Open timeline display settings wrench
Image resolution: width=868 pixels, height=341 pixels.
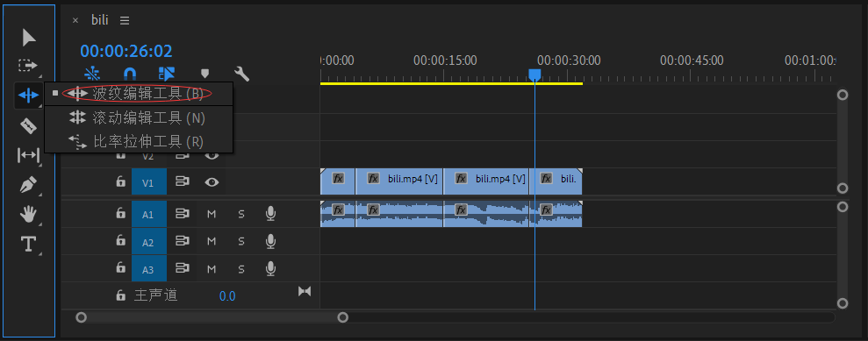click(x=242, y=74)
